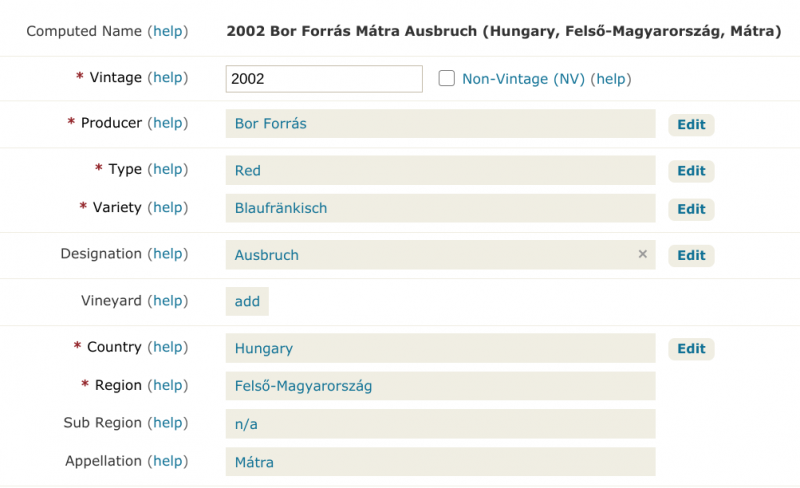800x488 pixels.
Task: Open help for Computed Name
Action: point(168,31)
